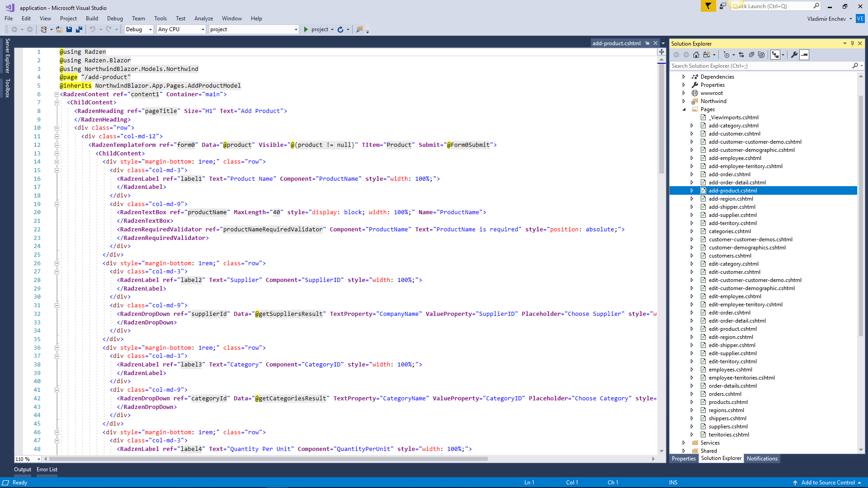Screen dimensions: 868x488
Task: Click the Collapse All icon in Solution Explorer
Action: click(751, 55)
